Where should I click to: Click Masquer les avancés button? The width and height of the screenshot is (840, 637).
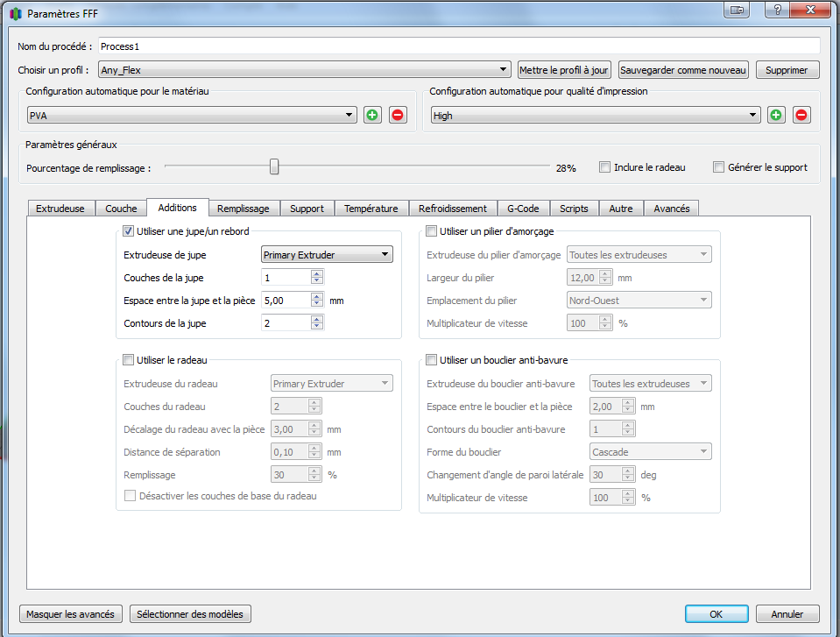click(71, 614)
